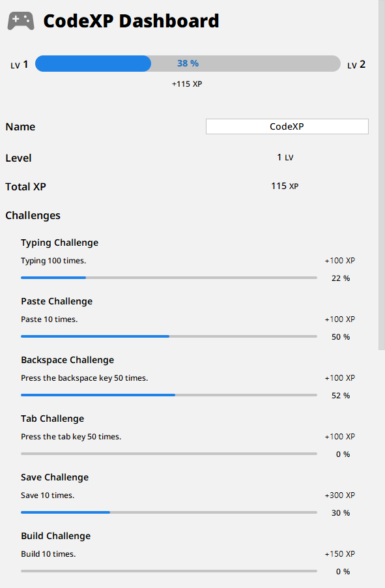Click the Challenges section heading
This screenshot has height=588, width=385.
coord(33,215)
